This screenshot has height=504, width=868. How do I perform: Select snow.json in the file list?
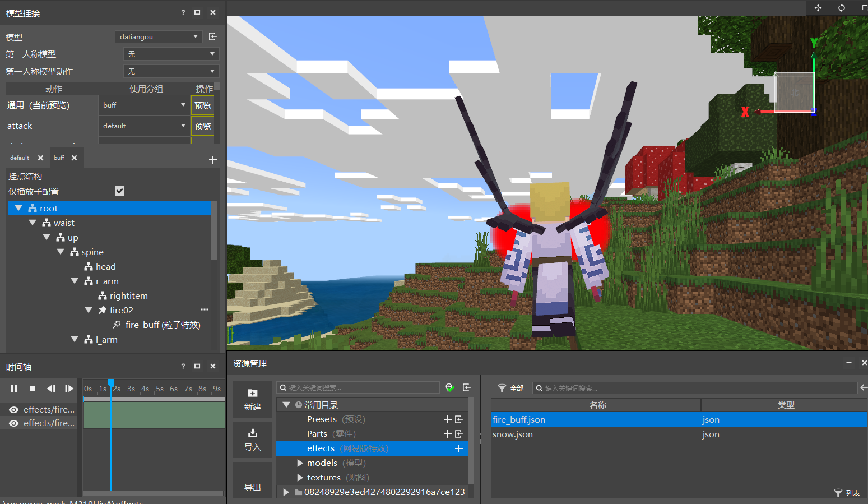coord(679,434)
